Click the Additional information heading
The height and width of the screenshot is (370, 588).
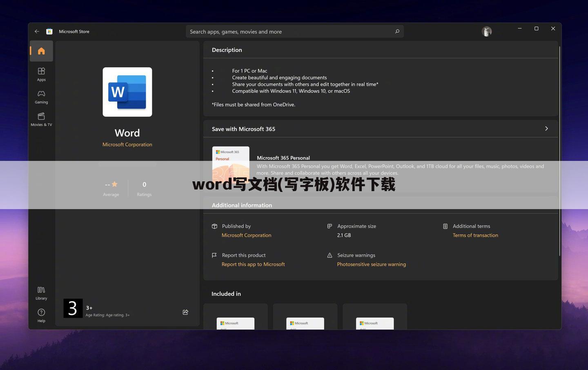click(x=242, y=205)
